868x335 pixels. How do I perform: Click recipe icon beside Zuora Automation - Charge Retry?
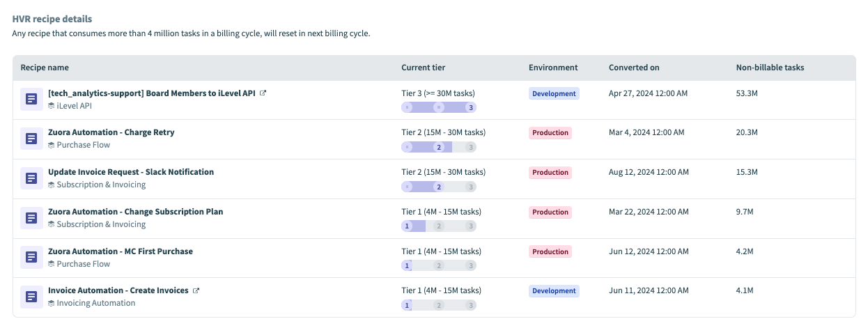(x=31, y=139)
